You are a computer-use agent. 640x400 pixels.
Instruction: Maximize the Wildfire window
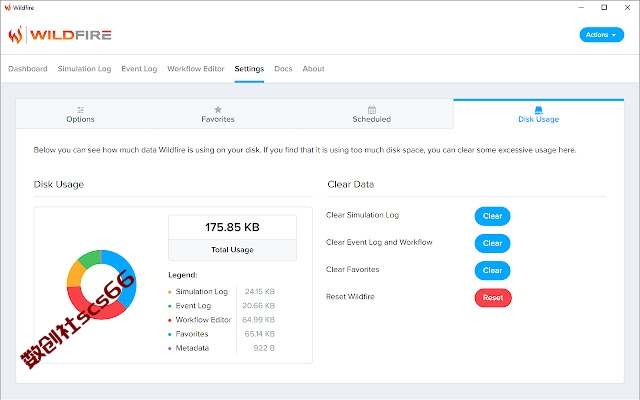tap(604, 7)
